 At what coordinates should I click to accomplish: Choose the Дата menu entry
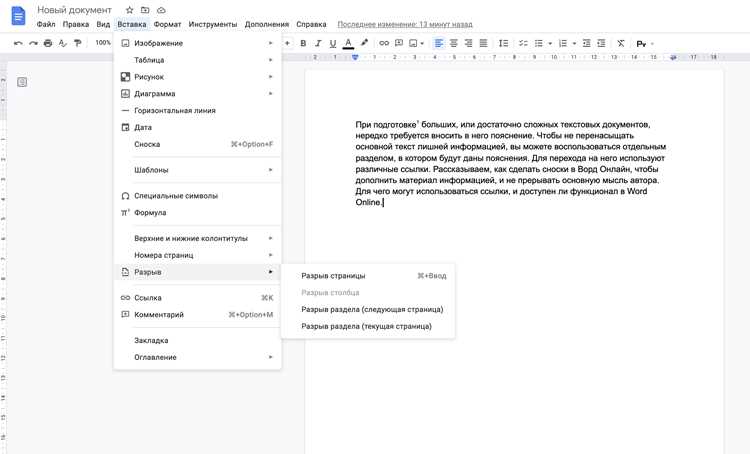coord(198,127)
